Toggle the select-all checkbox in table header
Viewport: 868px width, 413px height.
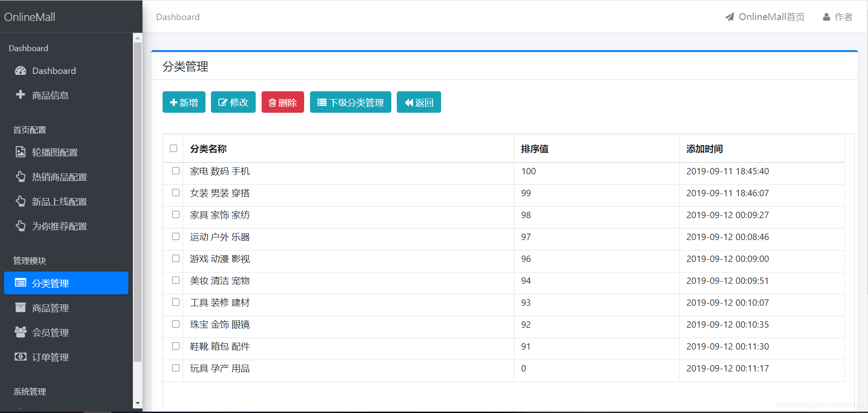[174, 148]
